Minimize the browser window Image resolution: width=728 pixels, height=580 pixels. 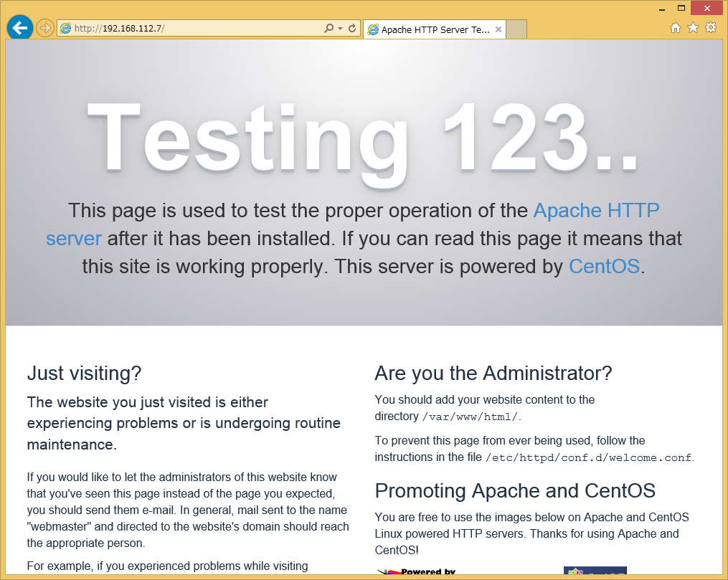click(x=662, y=9)
